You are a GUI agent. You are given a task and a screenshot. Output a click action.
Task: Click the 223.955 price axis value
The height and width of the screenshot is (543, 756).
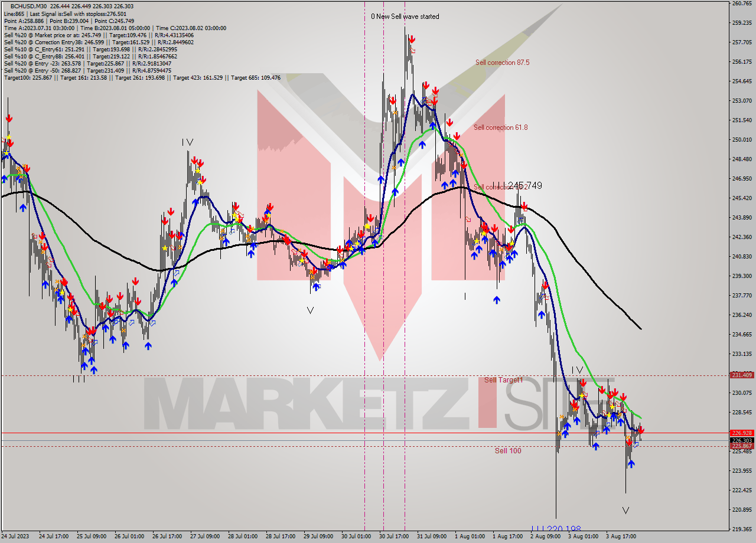tap(742, 471)
